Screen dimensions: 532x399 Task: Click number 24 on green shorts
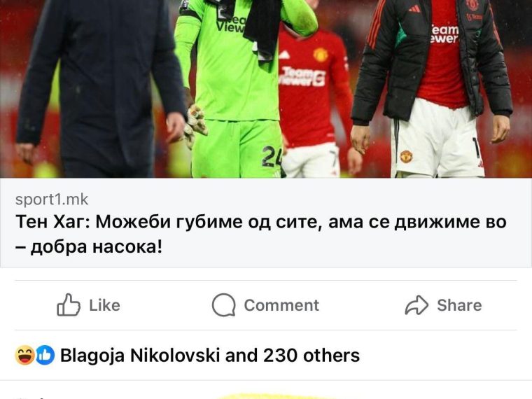(272, 156)
